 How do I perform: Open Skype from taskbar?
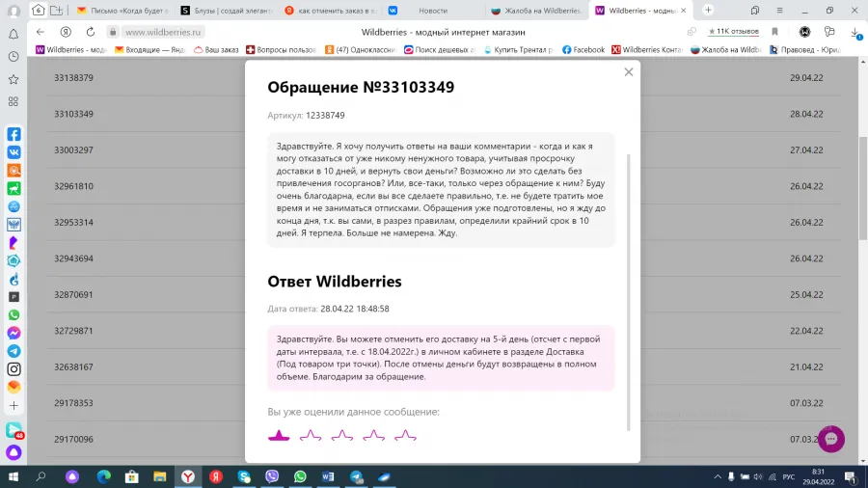[244, 476]
